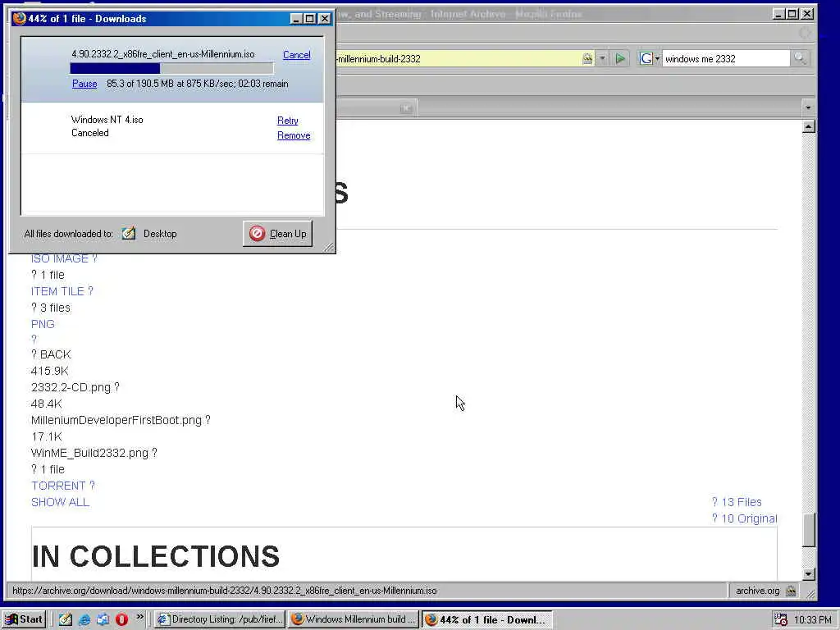The width and height of the screenshot is (840, 630).
Task: Click the Clean Up button
Action: coord(277,234)
